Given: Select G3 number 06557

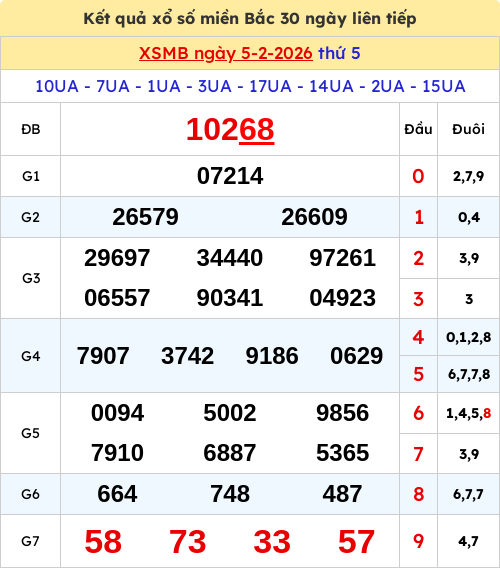Looking at the screenshot, I should (x=117, y=298).
